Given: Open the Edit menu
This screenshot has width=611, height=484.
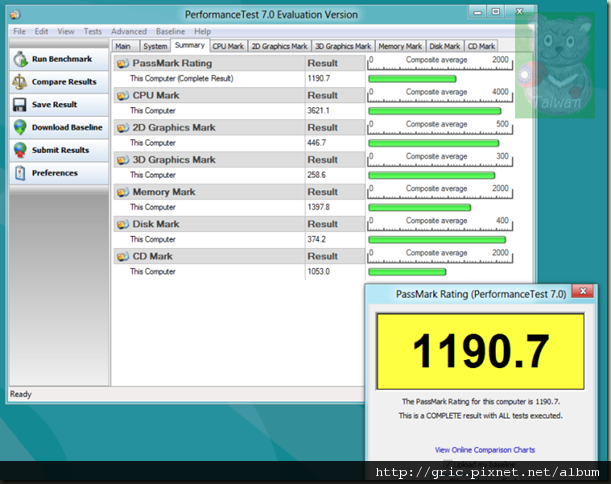Looking at the screenshot, I should [x=41, y=32].
